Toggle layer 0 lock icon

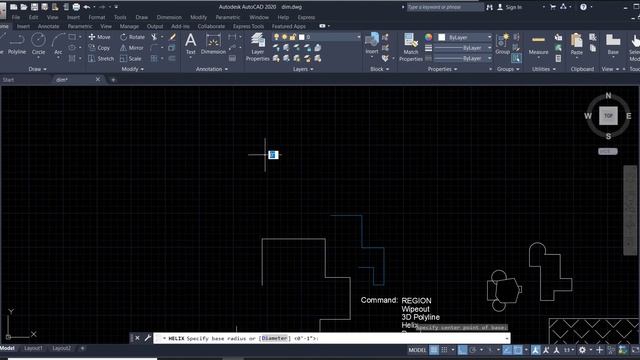(293, 37)
